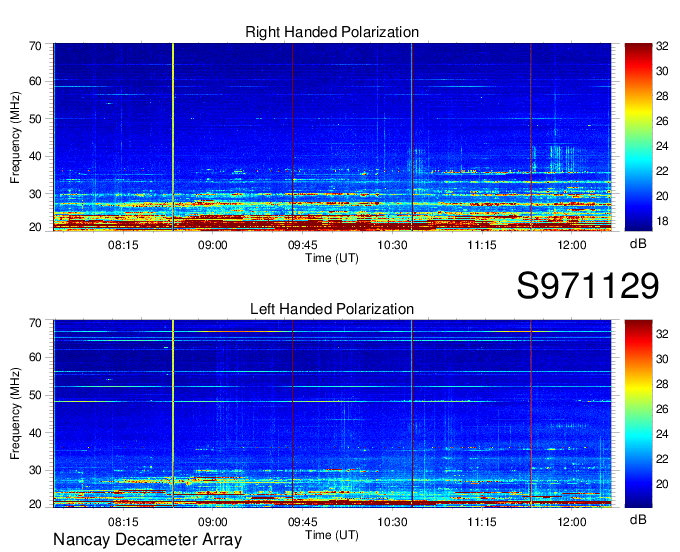
Task: Click the 20 MHz tick on bottom plot
Action: [35, 504]
